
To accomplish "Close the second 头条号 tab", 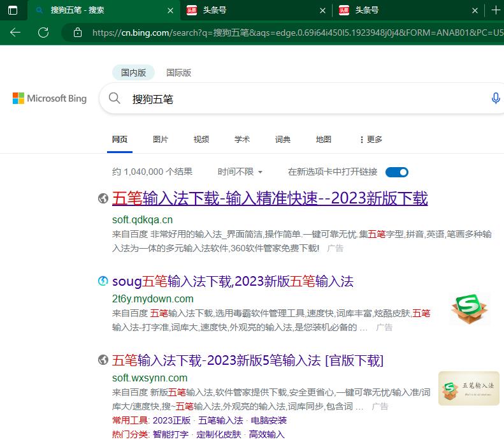I will (x=322, y=11).
